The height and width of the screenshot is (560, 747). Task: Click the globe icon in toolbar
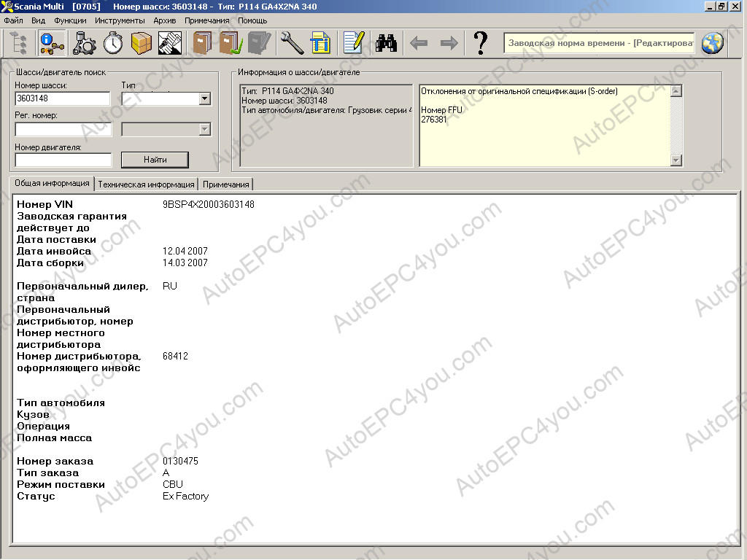712,43
